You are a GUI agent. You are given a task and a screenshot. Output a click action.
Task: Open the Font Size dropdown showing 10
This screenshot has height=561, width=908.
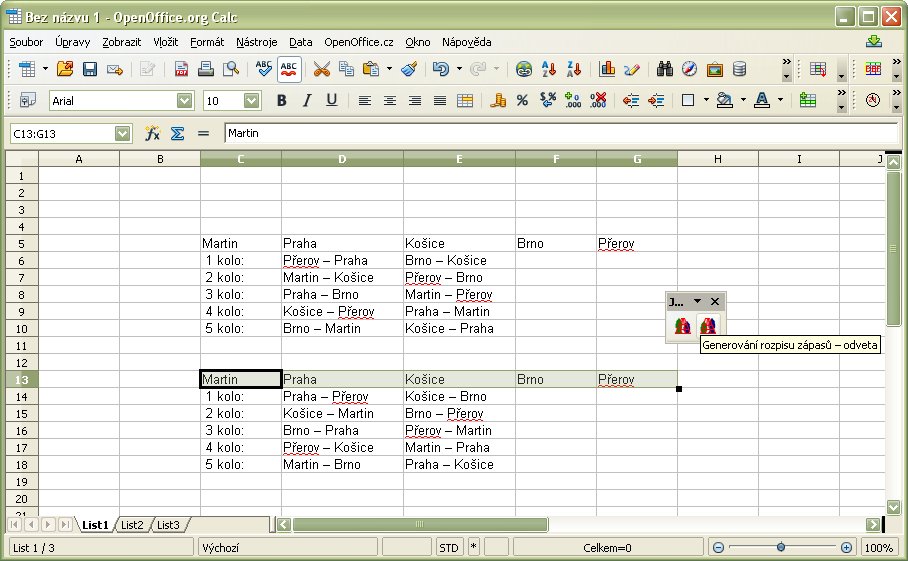(251, 101)
